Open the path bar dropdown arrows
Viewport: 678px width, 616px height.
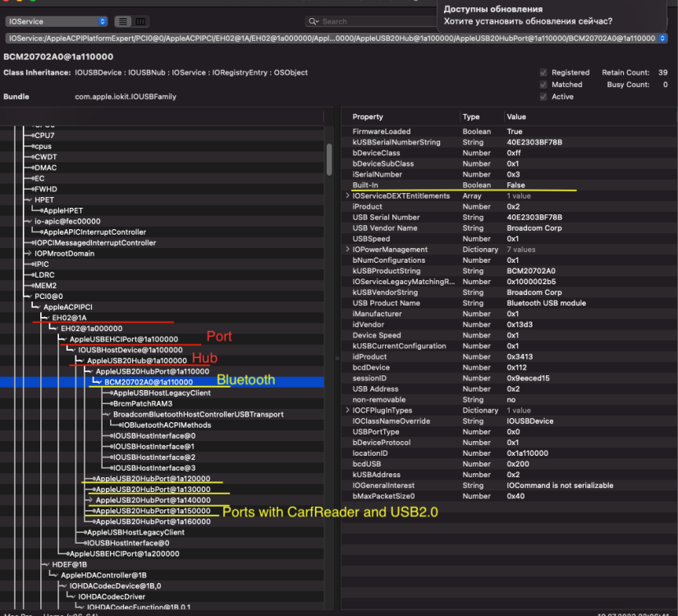click(662, 38)
